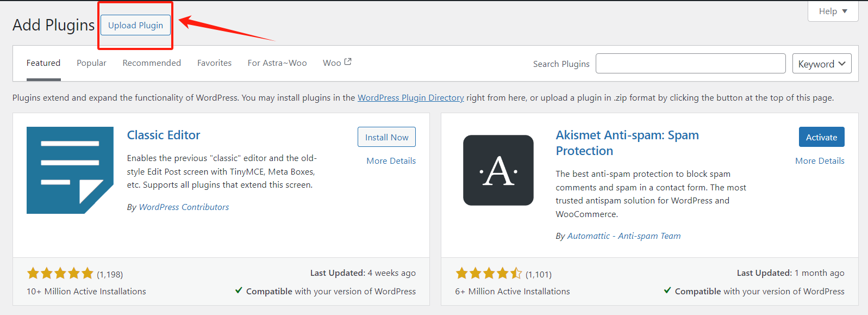Open the Help dropdown panel
This screenshot has width=868, height=315.
tap(833, 11)
